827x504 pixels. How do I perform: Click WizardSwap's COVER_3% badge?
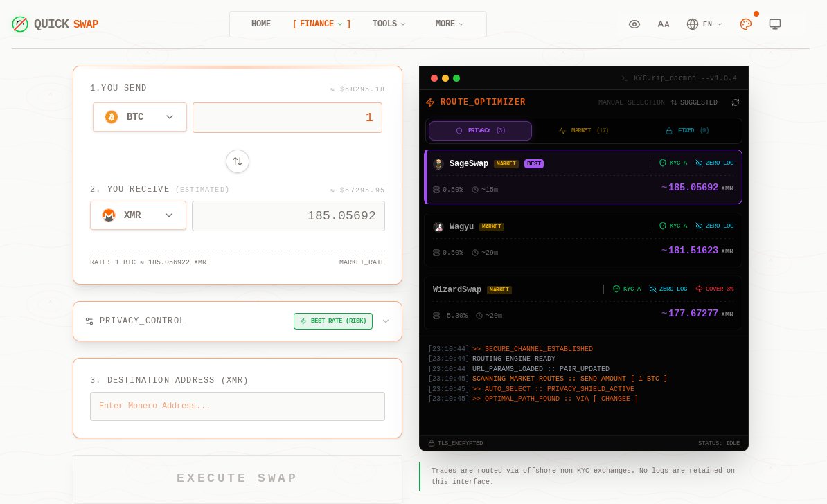point(714,289)
